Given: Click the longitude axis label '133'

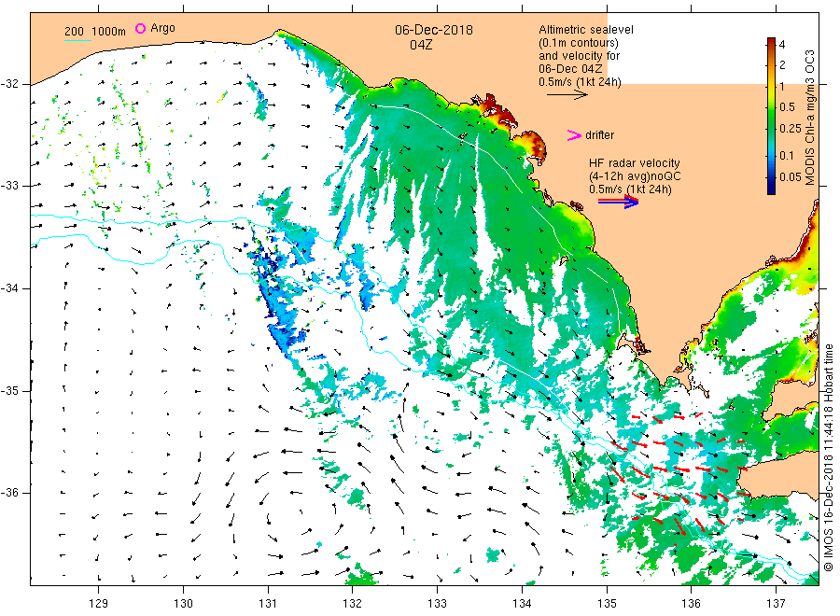Looking at the screenshot, I should coord(437,604).
